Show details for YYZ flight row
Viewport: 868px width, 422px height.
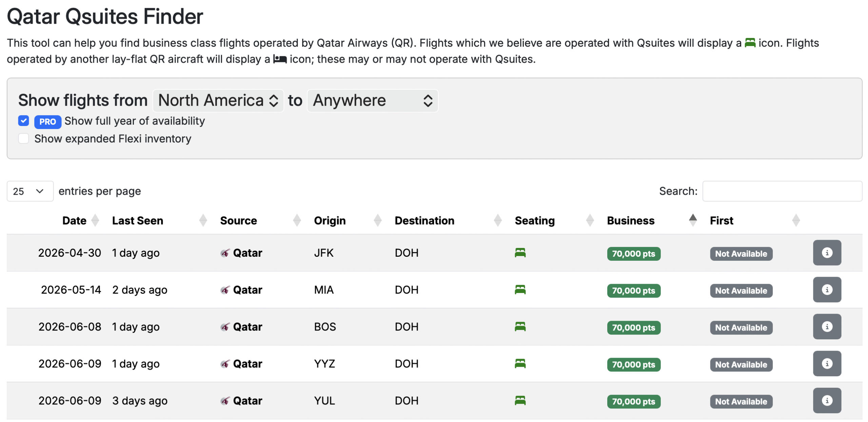coord(826,363)
